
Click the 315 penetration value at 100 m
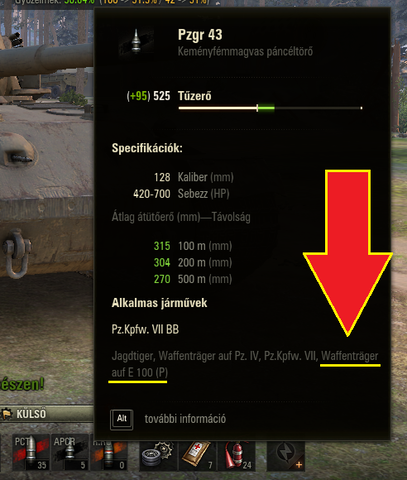pyautogui.click(x=162, y=246)
